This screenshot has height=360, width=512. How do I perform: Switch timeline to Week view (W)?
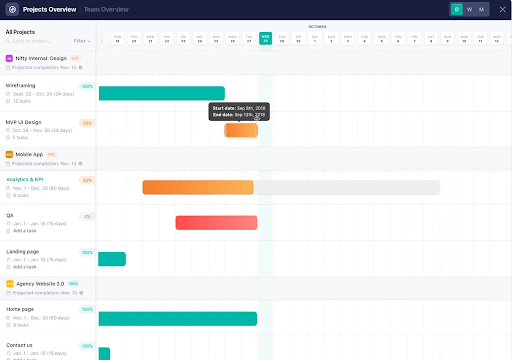pos(469,9)
